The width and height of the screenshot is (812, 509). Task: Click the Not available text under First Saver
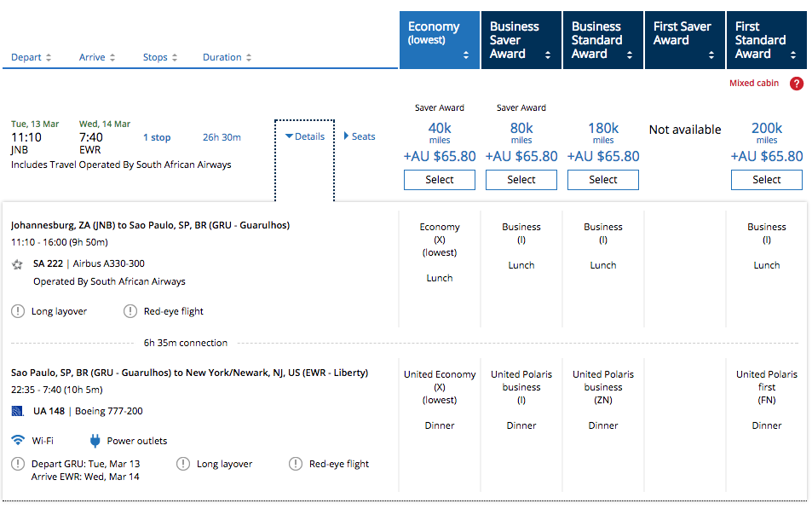pos(684,130)
